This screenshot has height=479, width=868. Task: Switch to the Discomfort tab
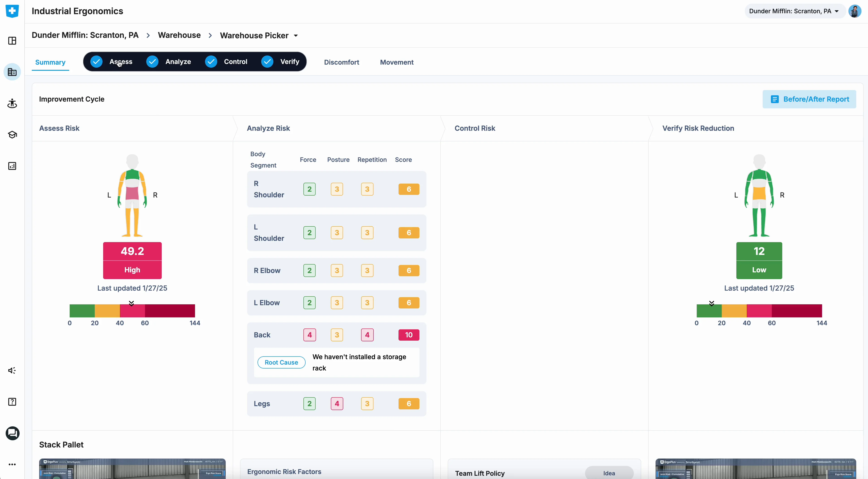pos(341,62)
